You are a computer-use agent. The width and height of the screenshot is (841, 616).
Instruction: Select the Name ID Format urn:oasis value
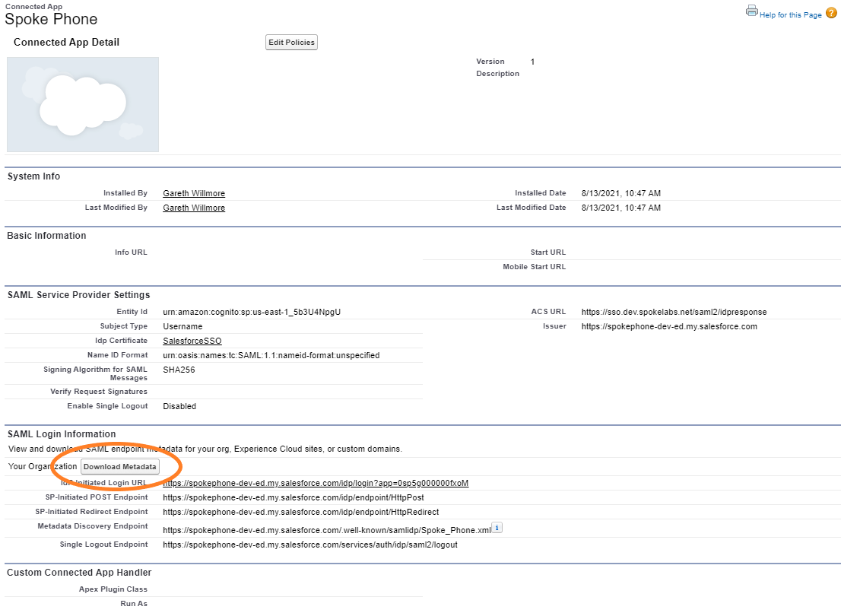click(x=271, y=355)
